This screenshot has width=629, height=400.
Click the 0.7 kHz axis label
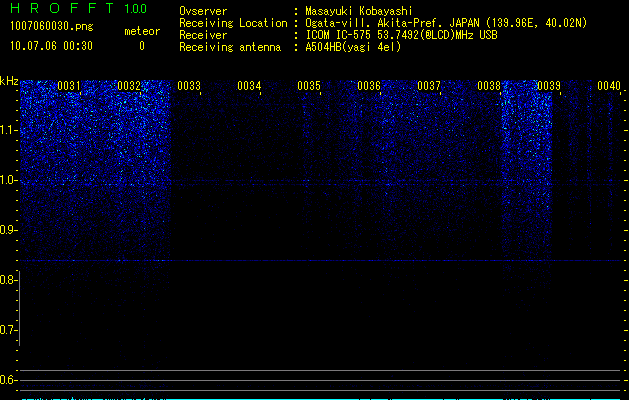(8, 330)
